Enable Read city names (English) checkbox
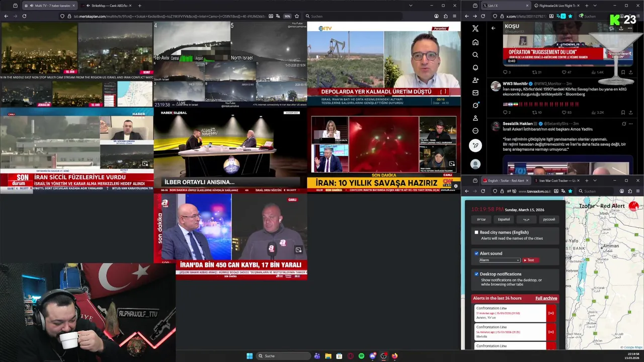Screen dimensions: 644x362 [476, 232]
